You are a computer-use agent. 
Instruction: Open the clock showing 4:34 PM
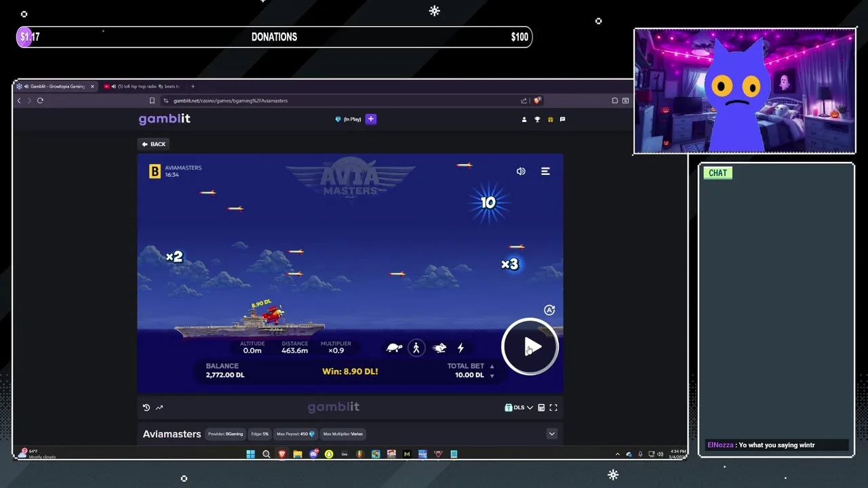(x=677, y=454)
